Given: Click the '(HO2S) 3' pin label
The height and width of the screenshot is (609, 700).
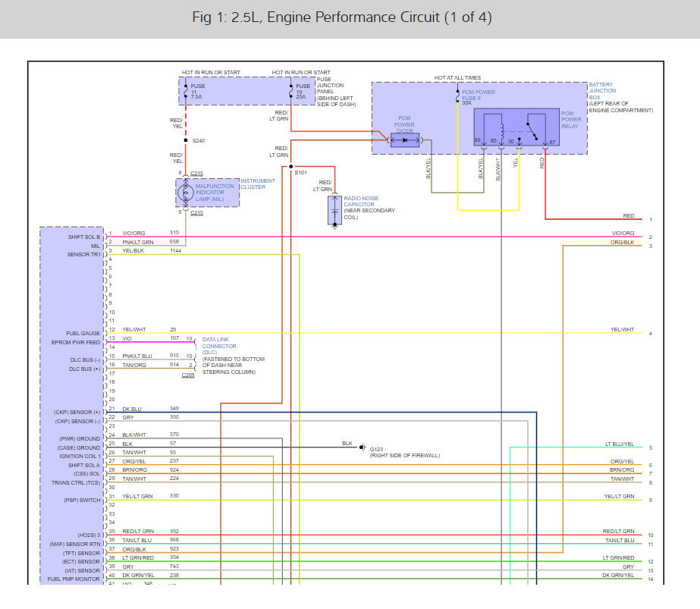Looking at the screenshot, I should tap(89, 535).
